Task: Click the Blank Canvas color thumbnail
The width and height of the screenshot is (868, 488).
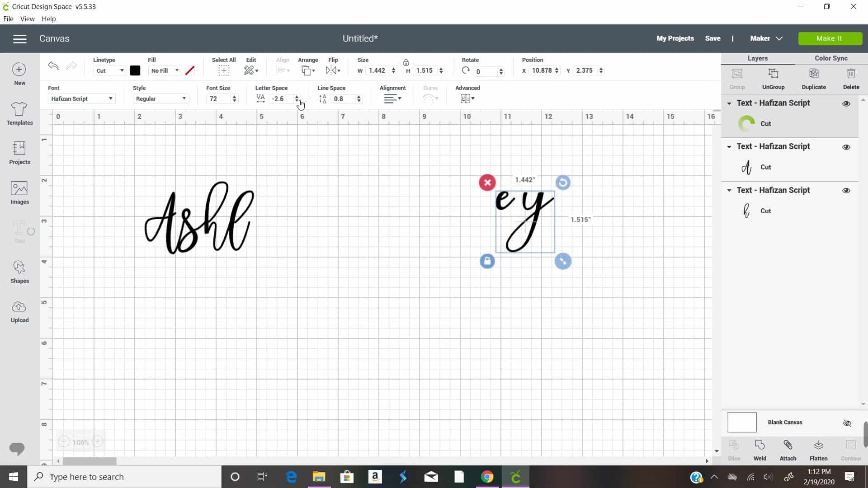Action: coord(741,422)
